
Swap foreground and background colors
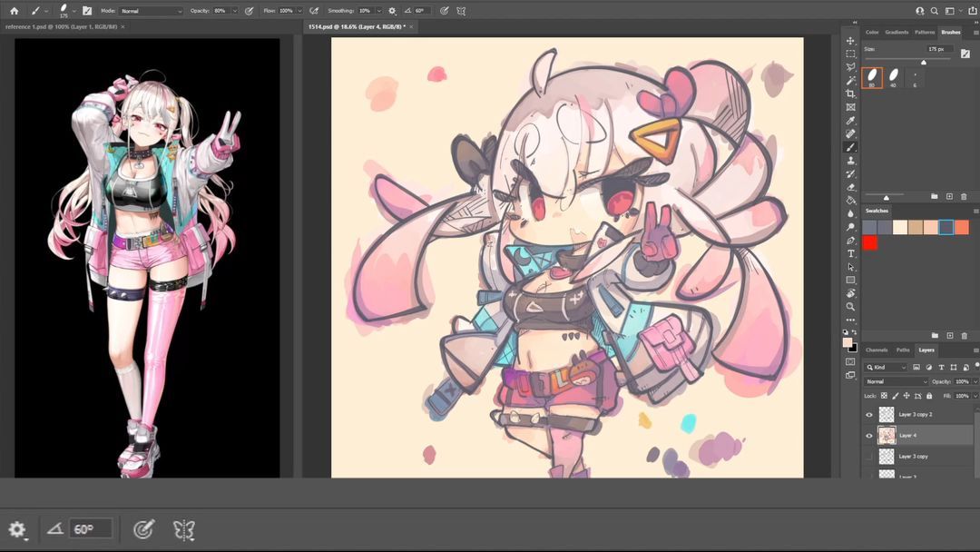click(855, 332)
